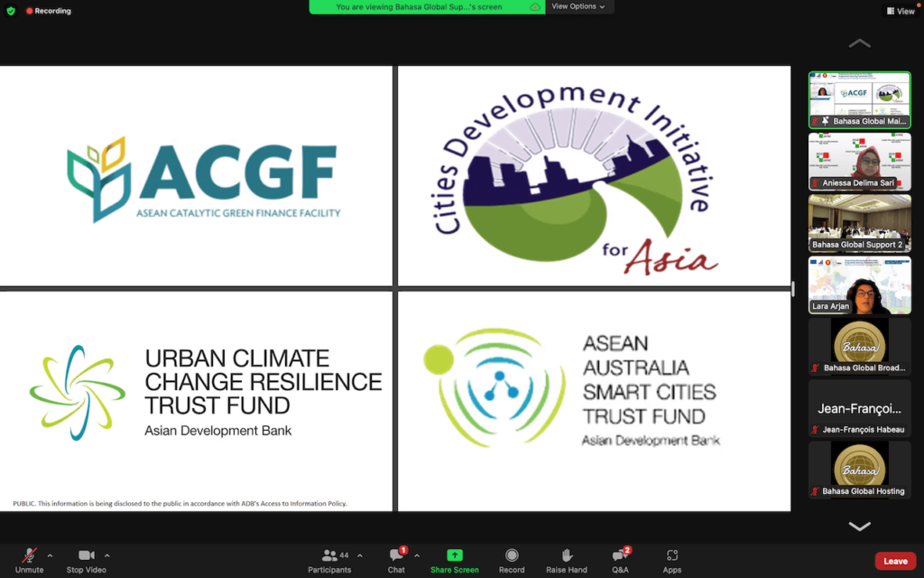The height and width of the screenshot is (578, 924).
Task: Unmute the microphone
Action: pyautogui.click(x=29, y=560)
